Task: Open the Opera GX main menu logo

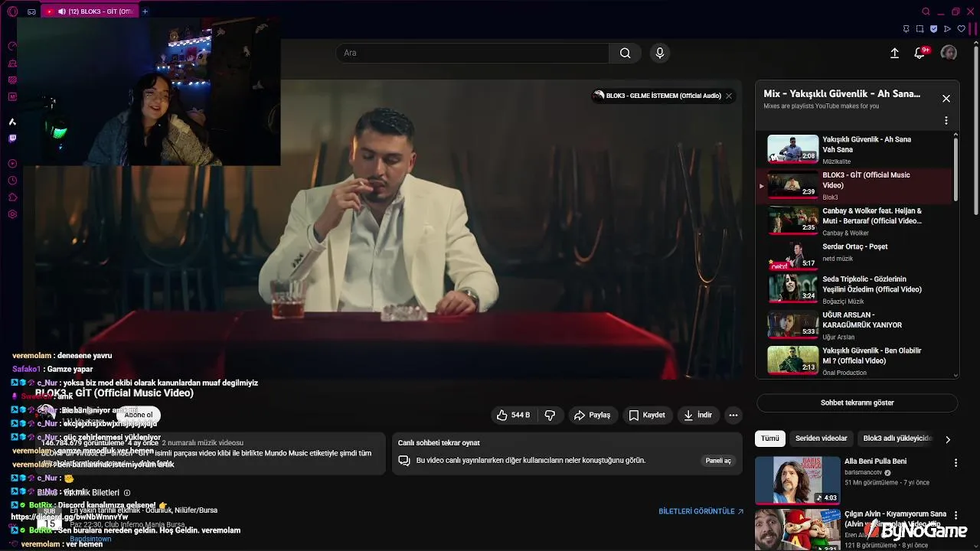Action: coord(12,11)
